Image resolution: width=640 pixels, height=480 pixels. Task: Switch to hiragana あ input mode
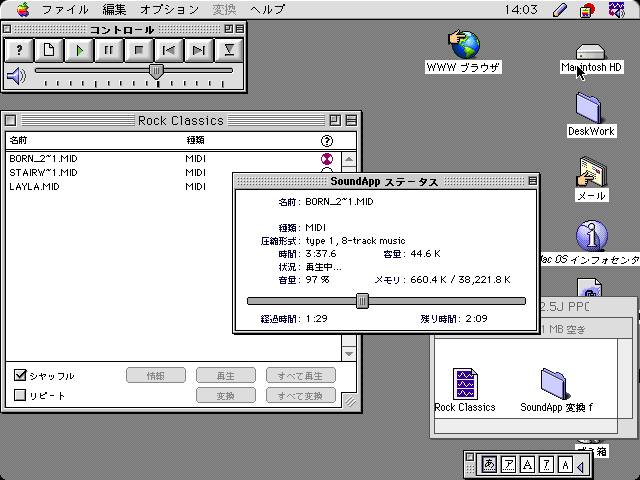coord(489,464)
